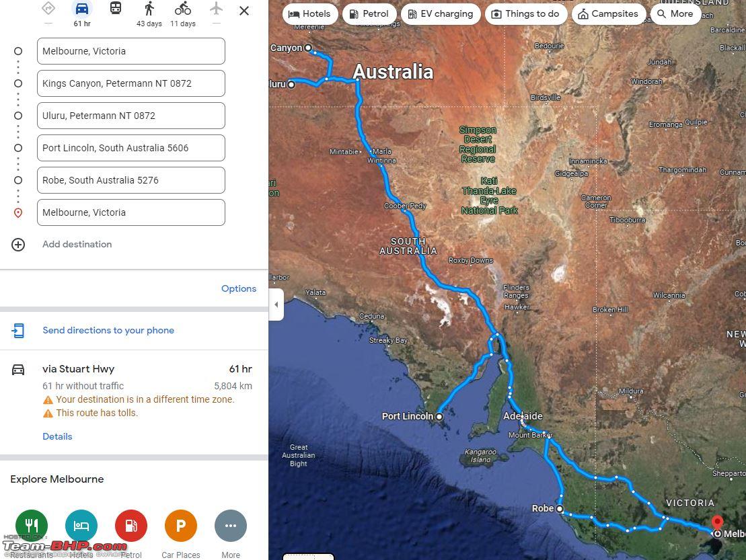
Task: Collapse the side panel arrow
Action: click(276, 305)
